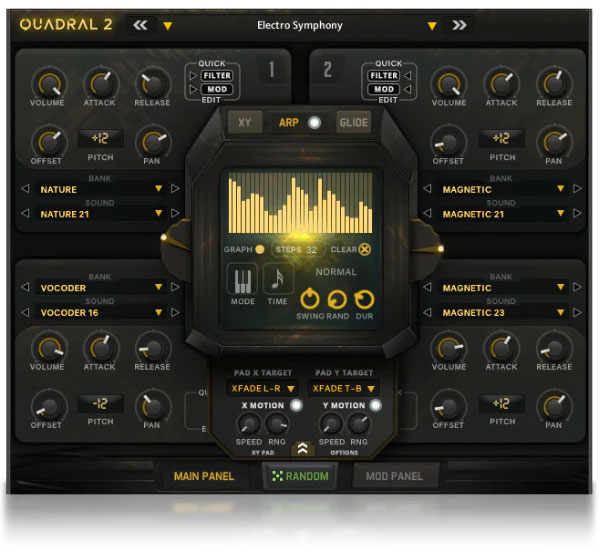The width and height of the screenshot is (600, 550).
Task: Open the PAD Y TARGET XFADE T-B dropdown
Action: click(x=343, y=389)
